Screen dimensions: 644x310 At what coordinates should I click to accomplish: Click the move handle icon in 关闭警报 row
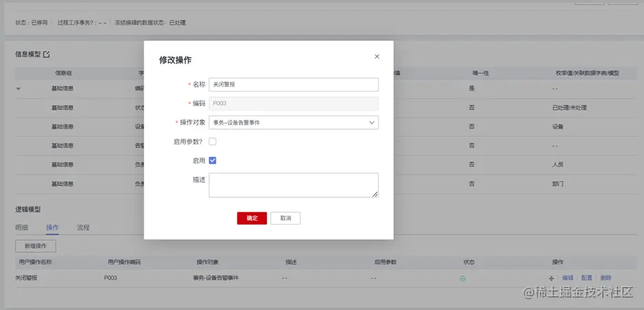pyautogui.click(x=551, y=278)
